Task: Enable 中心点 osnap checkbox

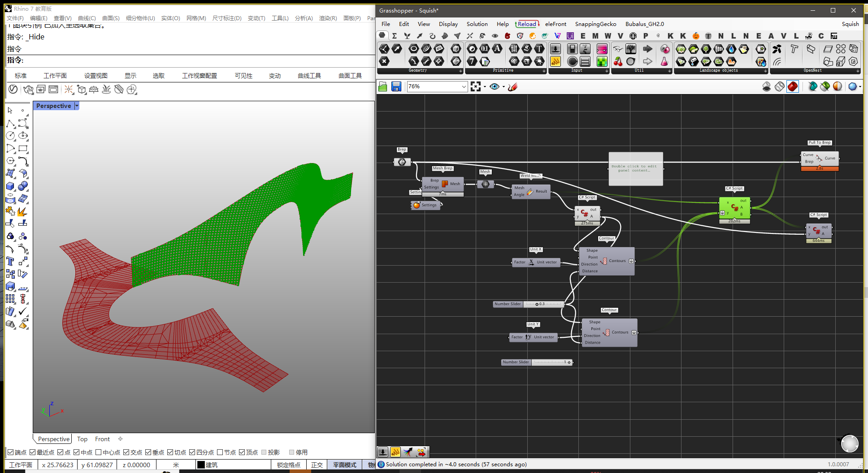Action: click(x=99, y=452)
